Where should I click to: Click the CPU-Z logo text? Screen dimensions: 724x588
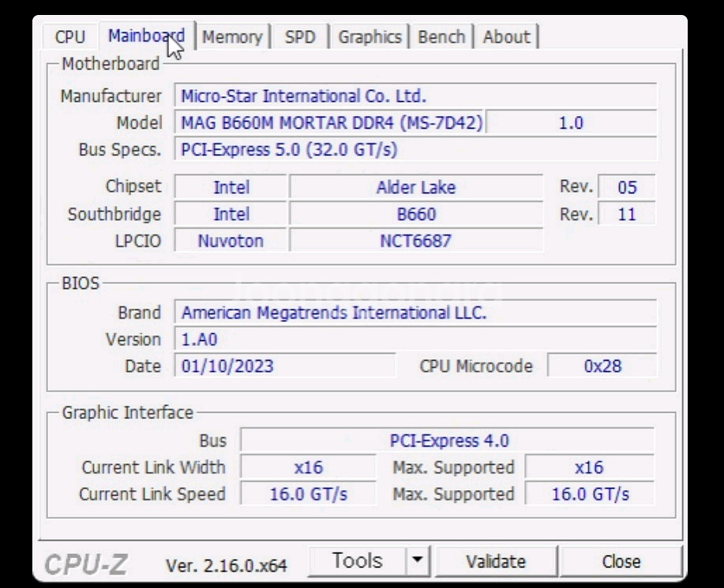(x=86, y=564)
